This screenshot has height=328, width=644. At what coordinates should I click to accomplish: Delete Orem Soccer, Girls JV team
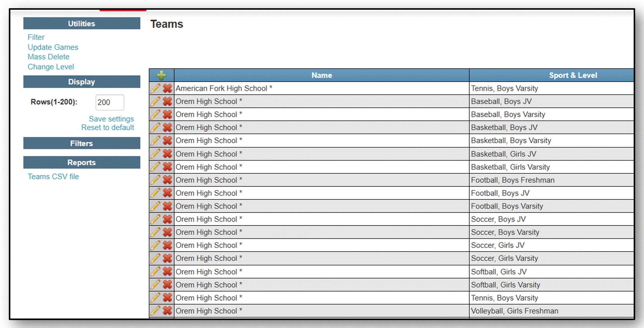tap(167, 245)
